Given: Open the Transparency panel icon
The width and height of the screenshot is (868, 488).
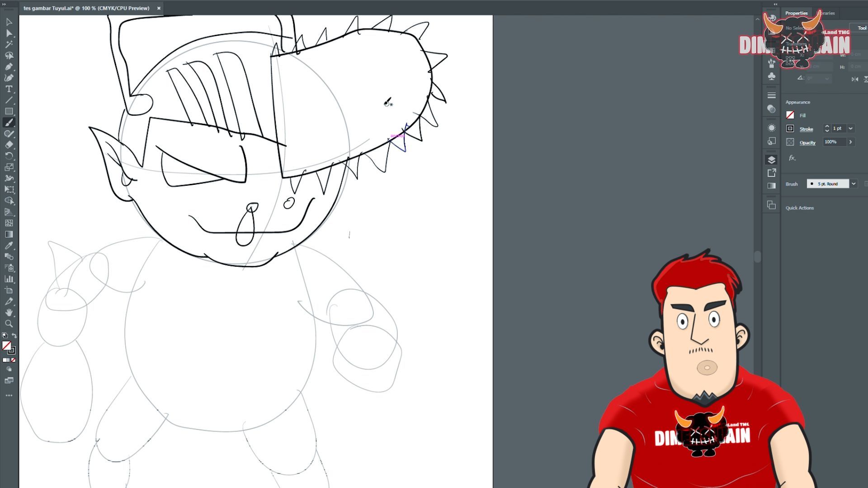Looking at the screenshot, I should (x=772, y=109).
